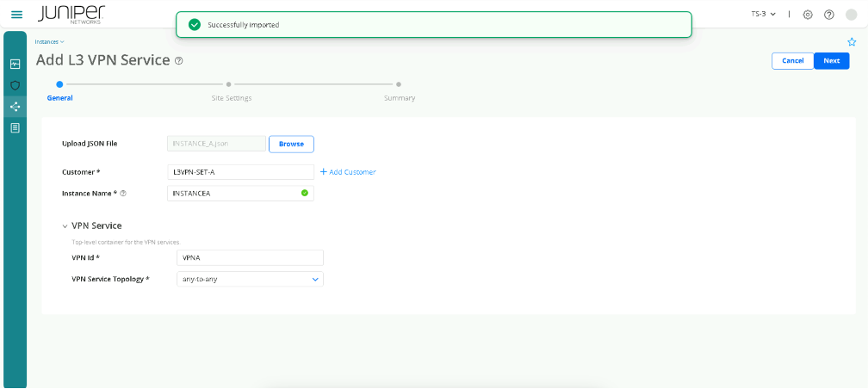Click the INSTANCE_A.json file name field
Image resolution: width=868 pixels, height=389 pixels.
pos(216,144)
